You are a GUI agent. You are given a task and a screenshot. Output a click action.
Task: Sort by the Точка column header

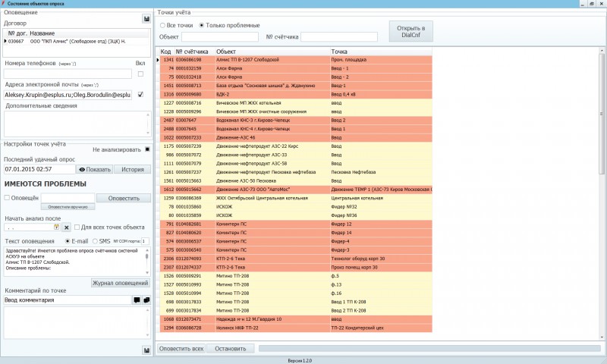tap(381, 52)
